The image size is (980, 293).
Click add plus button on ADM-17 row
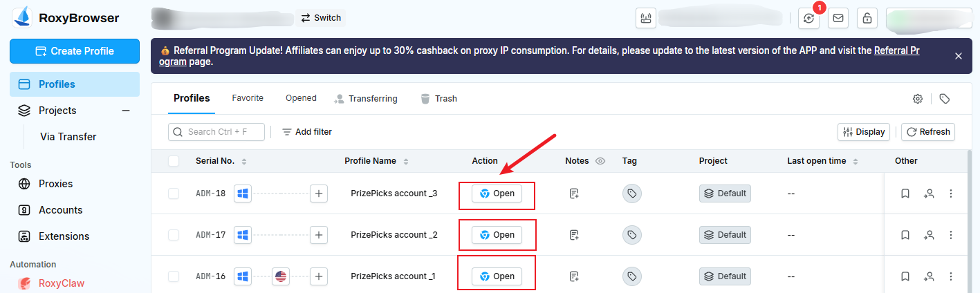[318, 235]
